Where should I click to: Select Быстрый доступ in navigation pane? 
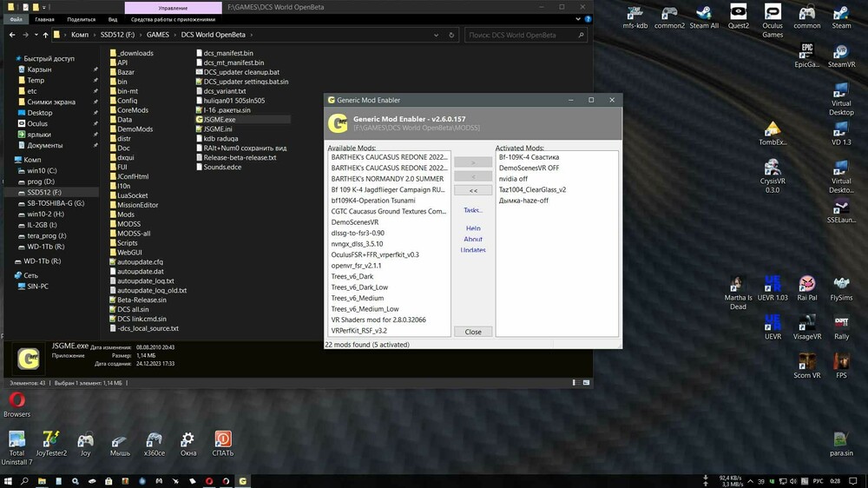coord(44,58)
